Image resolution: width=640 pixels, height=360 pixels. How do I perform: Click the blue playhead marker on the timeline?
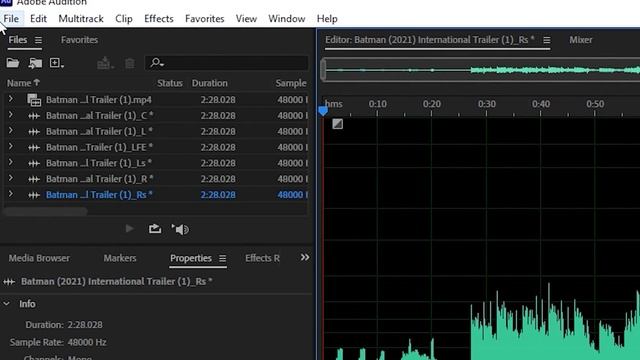pos(323,111)
